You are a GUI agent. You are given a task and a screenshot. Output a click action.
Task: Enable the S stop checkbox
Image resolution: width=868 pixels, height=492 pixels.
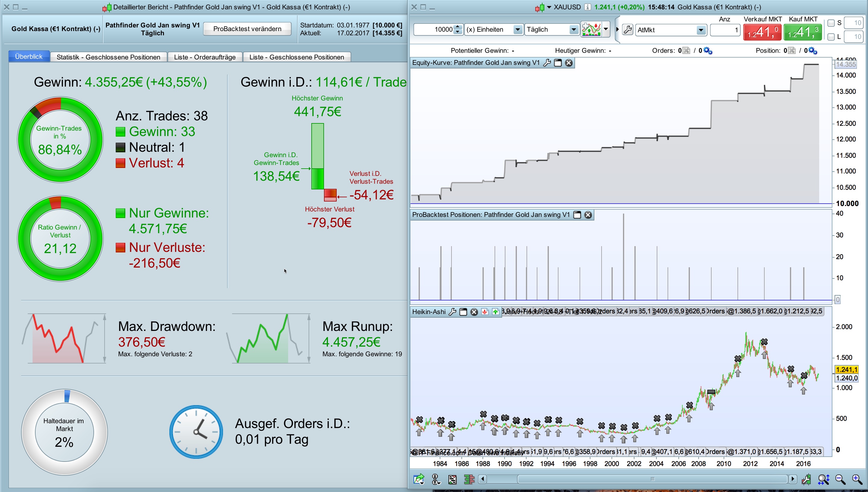pyautogui.click(x=831, y=23)
